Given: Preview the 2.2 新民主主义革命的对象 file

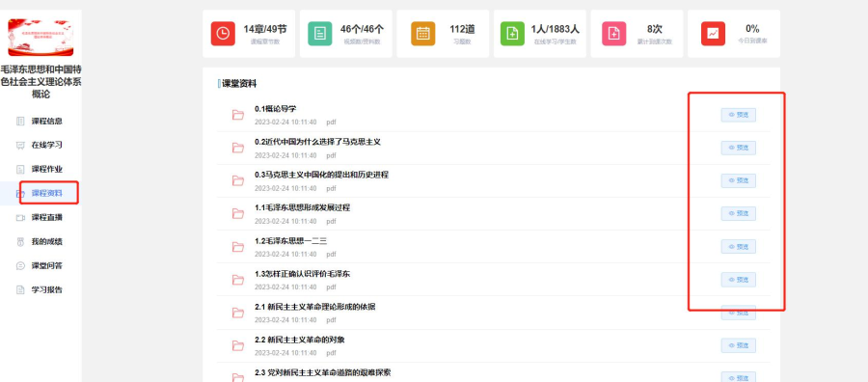Looking at the screenshot, I should (x=738, y=345).
